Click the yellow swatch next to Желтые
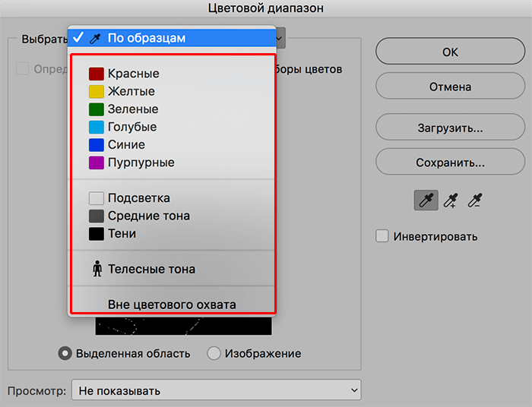The height and width of the screenshot is (407, 532). point(97,91)
